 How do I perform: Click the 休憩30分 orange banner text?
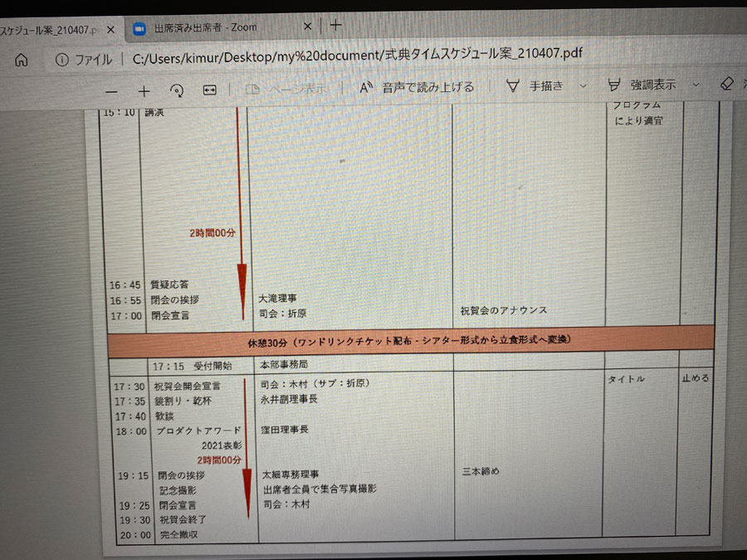pos(408,341)
